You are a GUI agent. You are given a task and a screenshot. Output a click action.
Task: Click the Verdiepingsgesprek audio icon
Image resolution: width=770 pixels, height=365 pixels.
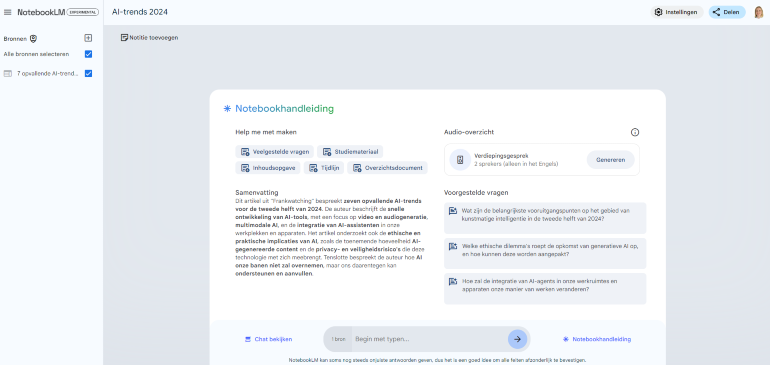tap(460, 160)
